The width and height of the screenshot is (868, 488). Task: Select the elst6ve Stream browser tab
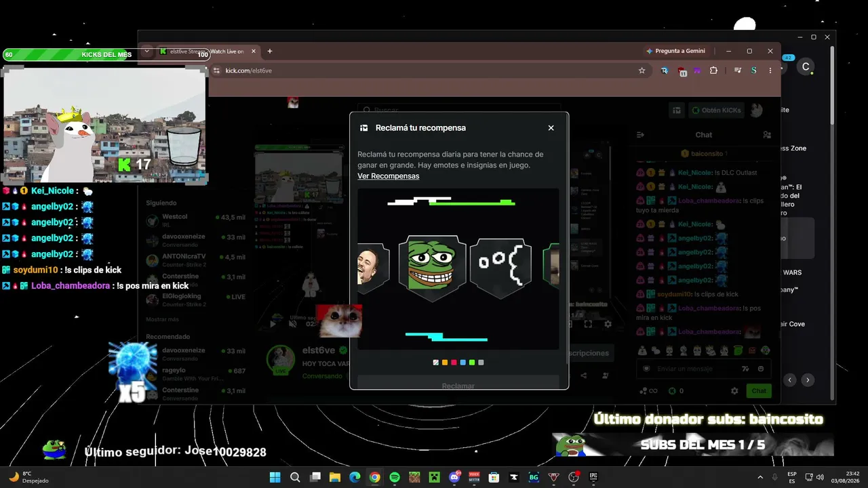click(207, 52)
